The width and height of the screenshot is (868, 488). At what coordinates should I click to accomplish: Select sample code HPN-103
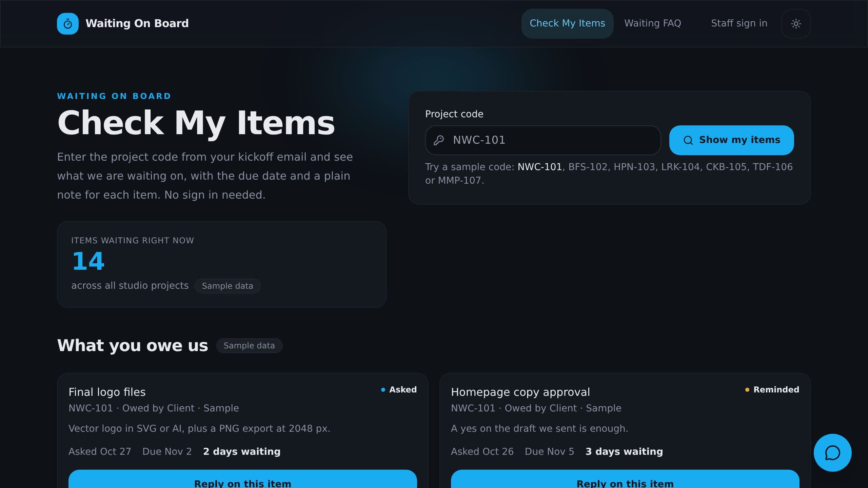pos(634,167)
